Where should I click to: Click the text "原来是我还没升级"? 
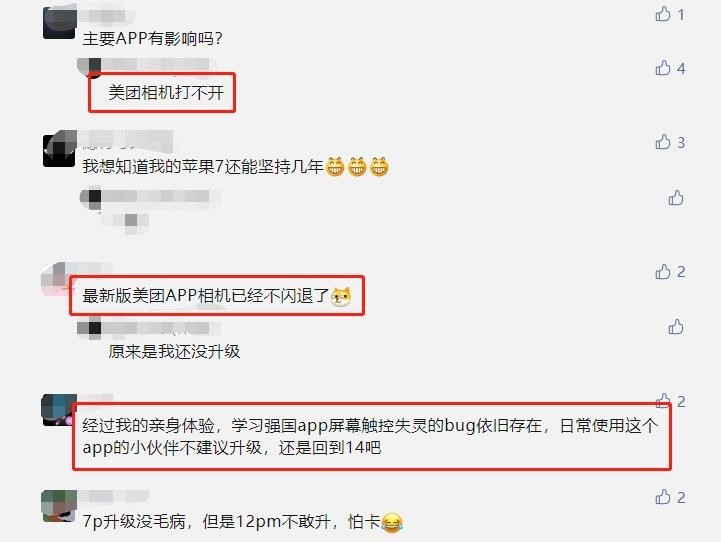174,352
